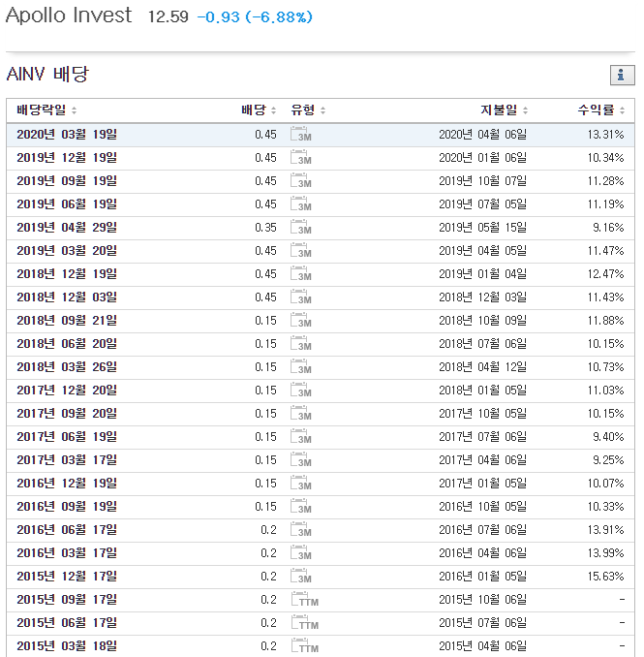The height and width of the screenshot is (657, 644).
Task: Select ex-dividend date 2015년 03월 18일
Action: click(67, 646)
